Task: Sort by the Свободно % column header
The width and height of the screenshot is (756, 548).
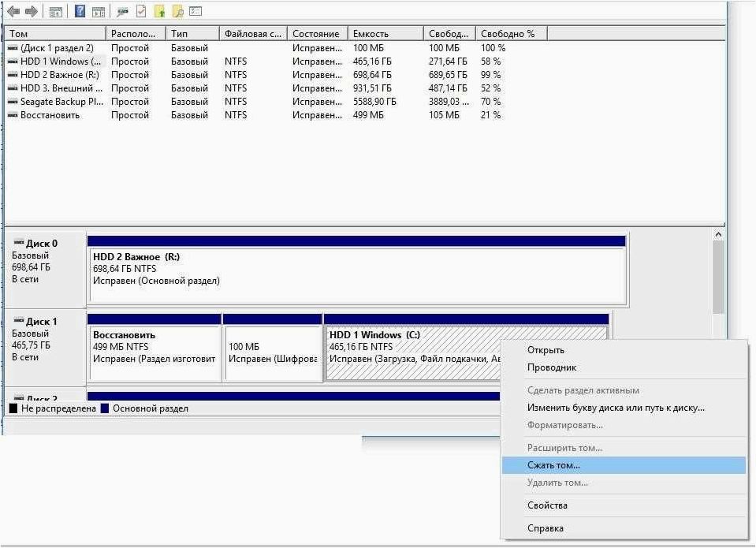Action: (x=512, y=34)
